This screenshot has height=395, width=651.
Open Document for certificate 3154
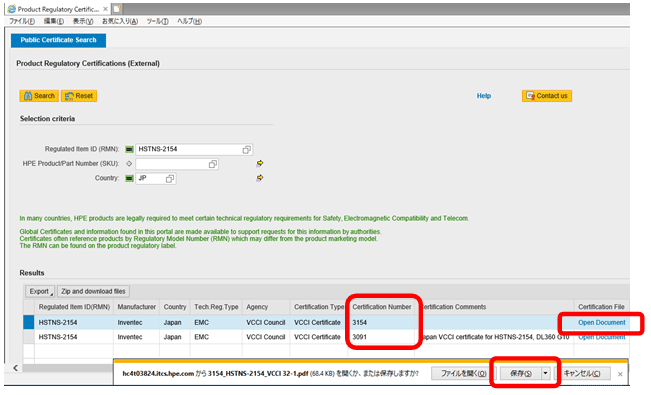602,323
